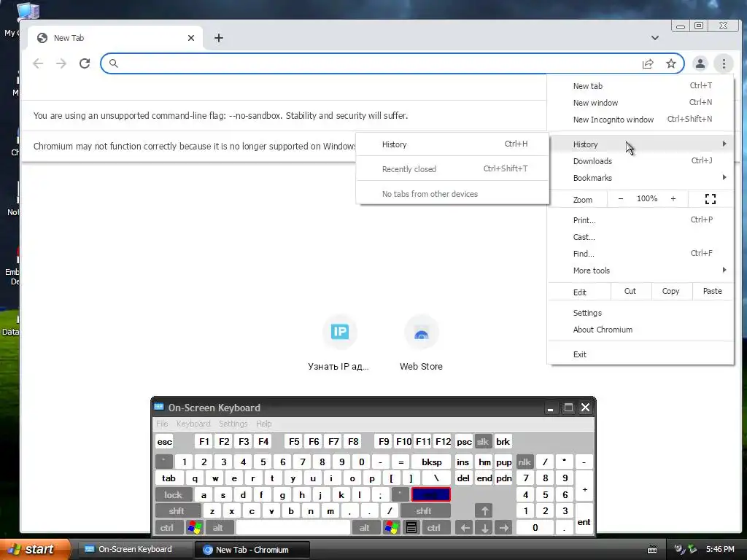Decrease zoom with minus button

pos(620,198)
